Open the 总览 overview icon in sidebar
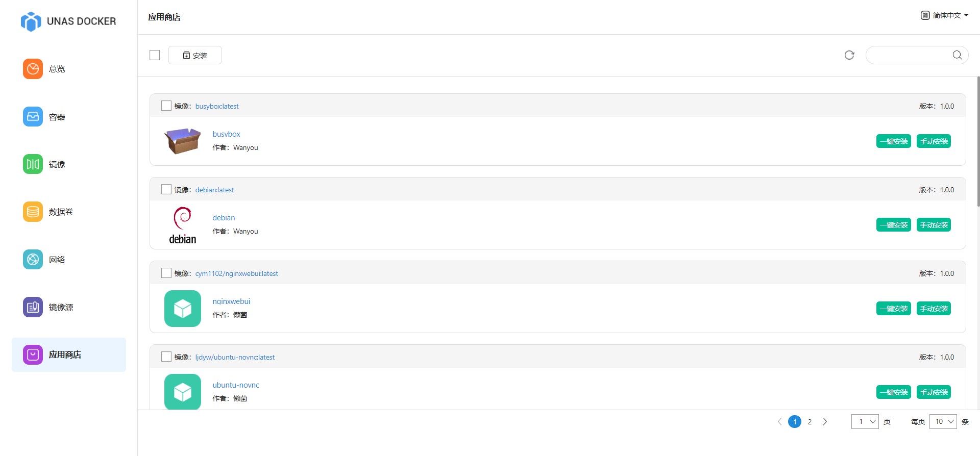 coord(33,69)
